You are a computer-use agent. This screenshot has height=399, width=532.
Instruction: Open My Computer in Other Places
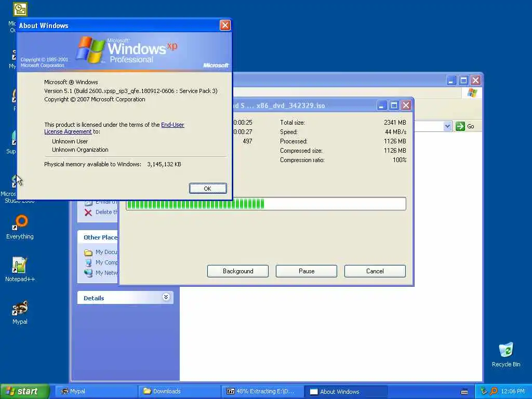pyautogui.click(x=101, y=262)
